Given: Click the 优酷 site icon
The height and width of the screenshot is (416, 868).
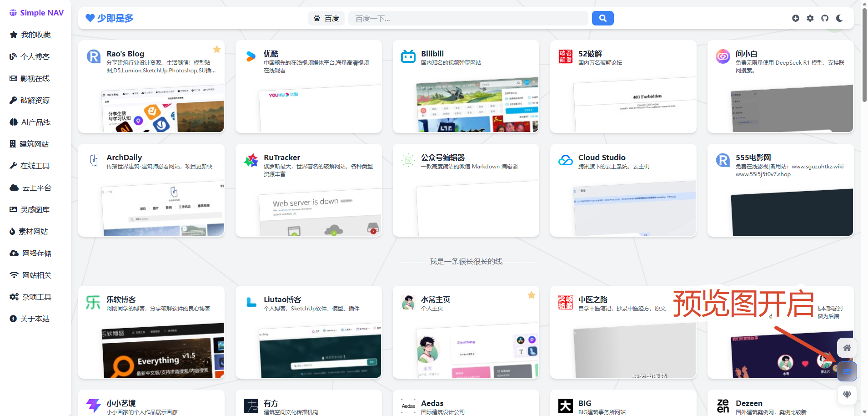Looking at the screenshot, I should pyautogui.click(x=251, y=56).
